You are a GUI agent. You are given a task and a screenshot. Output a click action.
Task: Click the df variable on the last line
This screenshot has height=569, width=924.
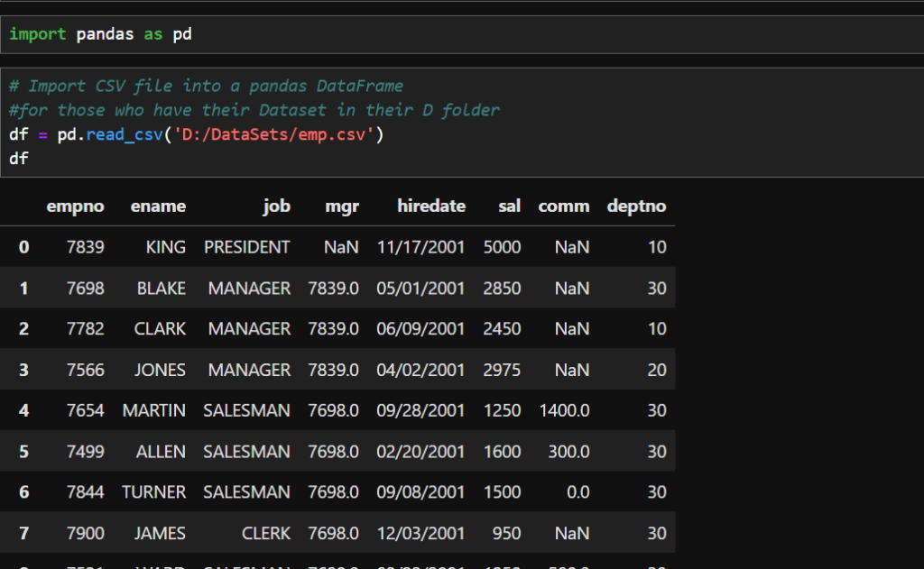click(14, 159)
